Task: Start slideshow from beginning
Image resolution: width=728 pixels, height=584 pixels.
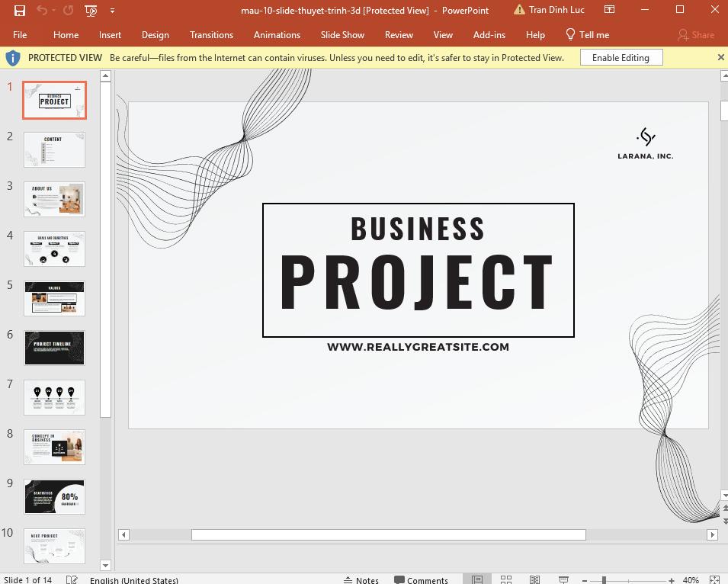Action: (x=90, y=11)
